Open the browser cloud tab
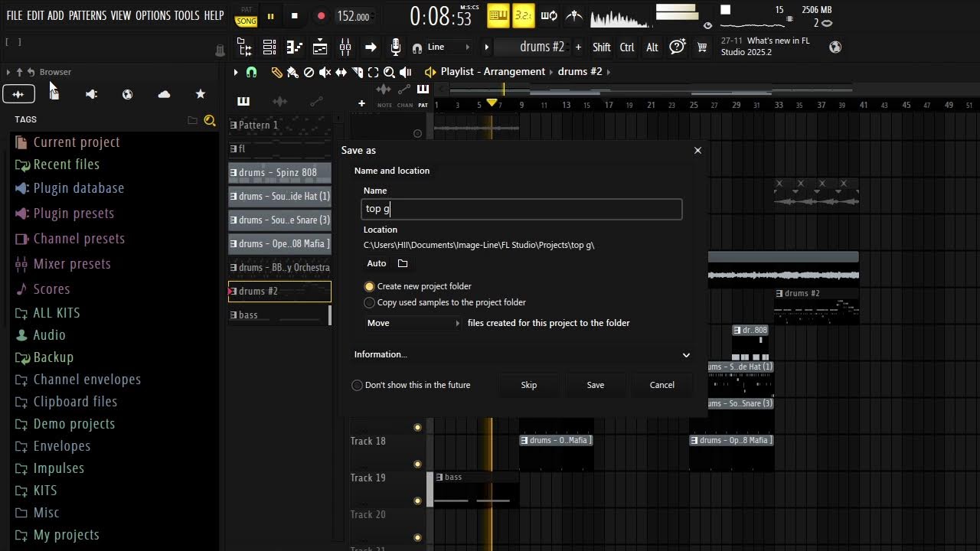 click(x=164, y=94)
